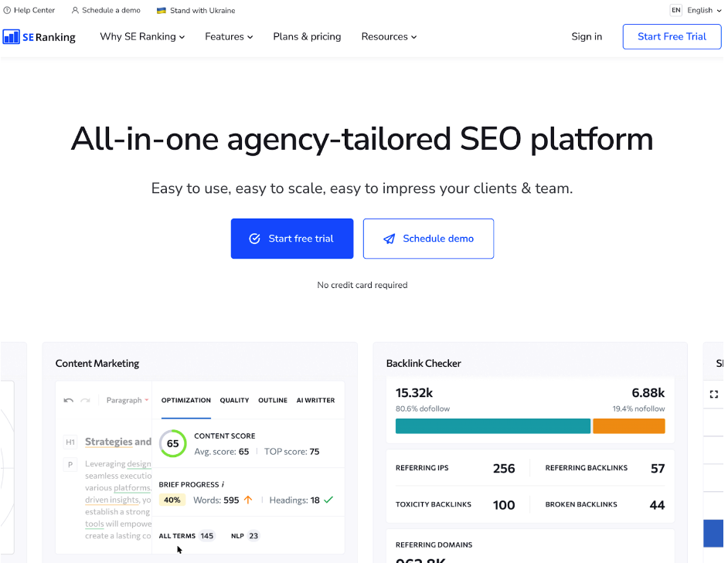Expand the Why SE Ranking menu

(x=142, y=36)
